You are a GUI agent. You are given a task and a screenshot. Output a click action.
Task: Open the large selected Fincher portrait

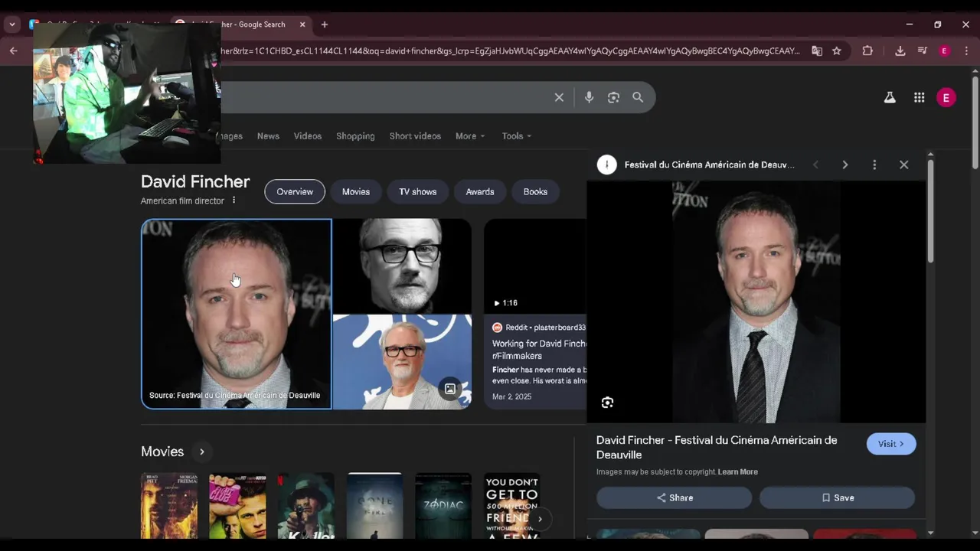click(x=237, y=314)
